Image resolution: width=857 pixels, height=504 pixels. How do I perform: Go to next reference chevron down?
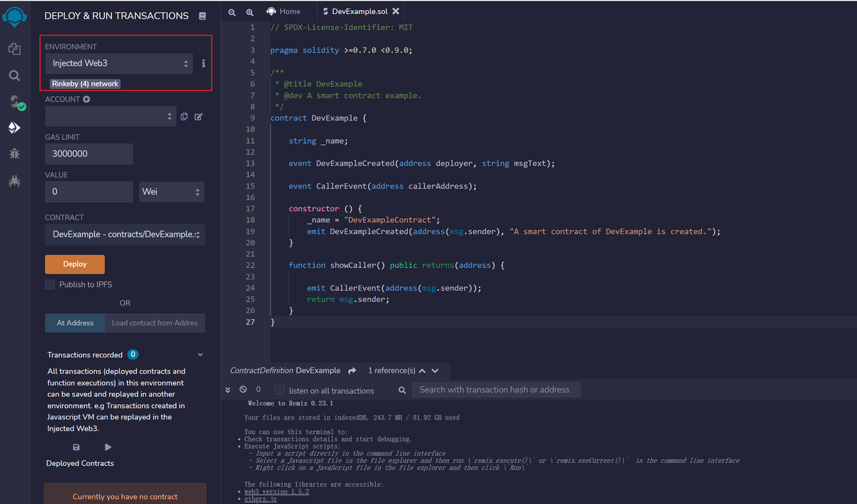[x=435, y=371]
